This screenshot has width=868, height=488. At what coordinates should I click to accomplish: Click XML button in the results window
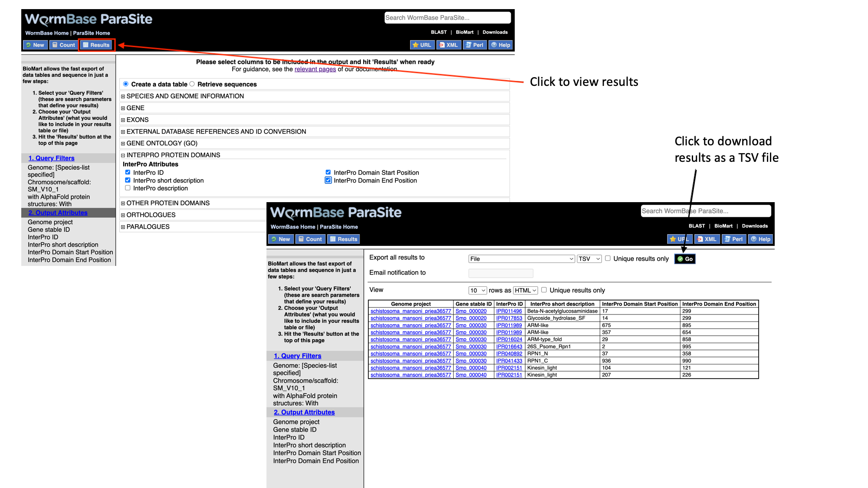[707, 239]
